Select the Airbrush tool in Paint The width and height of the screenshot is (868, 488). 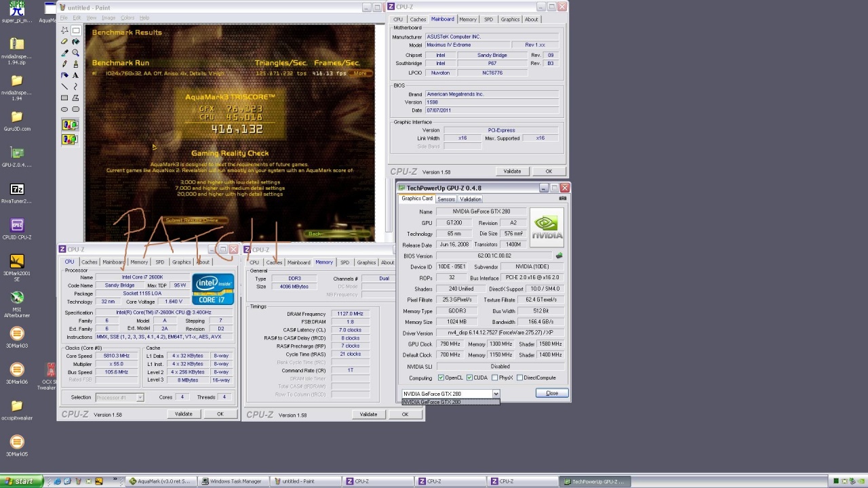64,75
